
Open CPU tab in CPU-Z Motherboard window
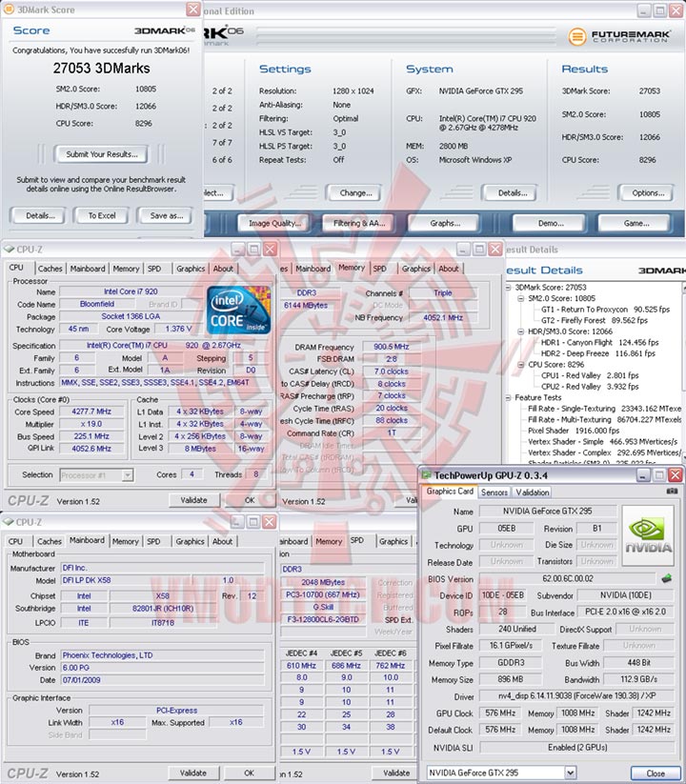[x=15, y=541]
